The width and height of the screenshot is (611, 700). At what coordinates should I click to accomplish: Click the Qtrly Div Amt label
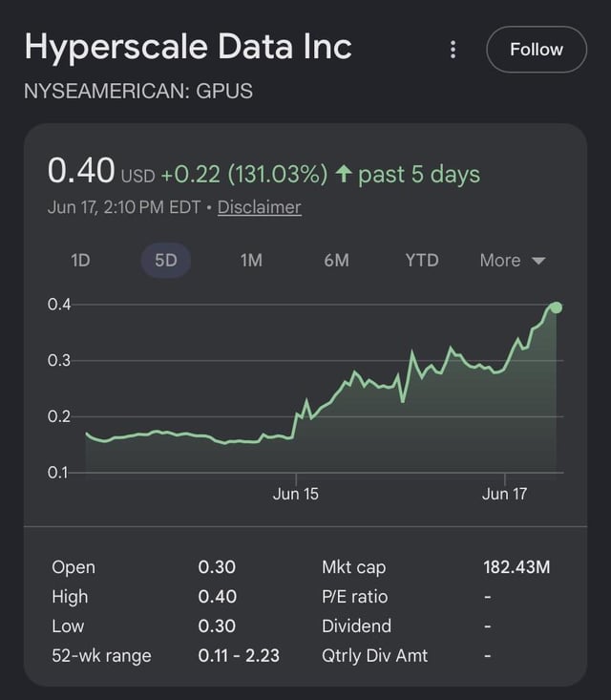coord(375,656)
